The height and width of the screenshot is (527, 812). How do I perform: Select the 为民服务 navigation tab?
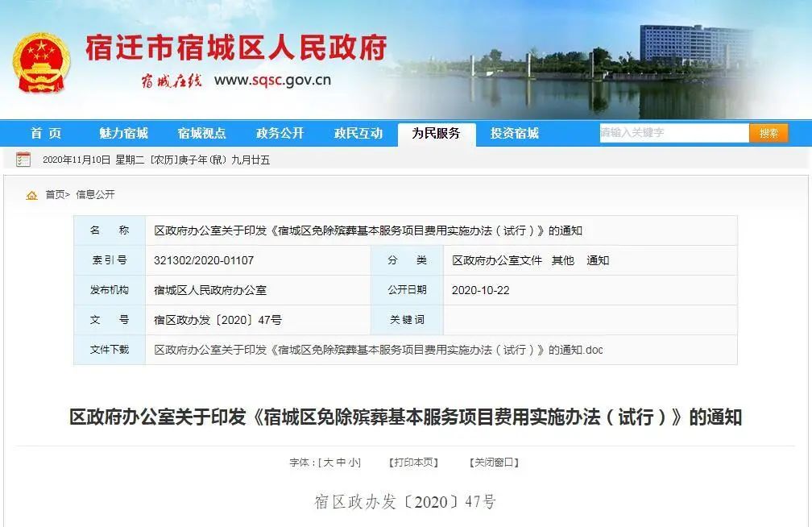(x=437, y=134)
